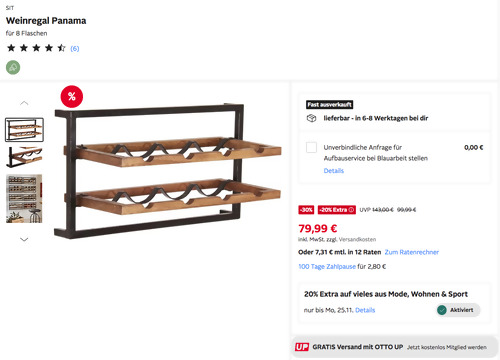This screenshot has width=500, height=360.
Task: Click the star rating icons
Action: [36, 48]
